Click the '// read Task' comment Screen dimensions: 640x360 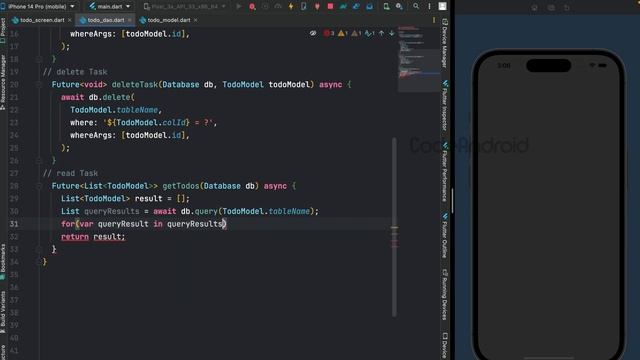(71, 173)
